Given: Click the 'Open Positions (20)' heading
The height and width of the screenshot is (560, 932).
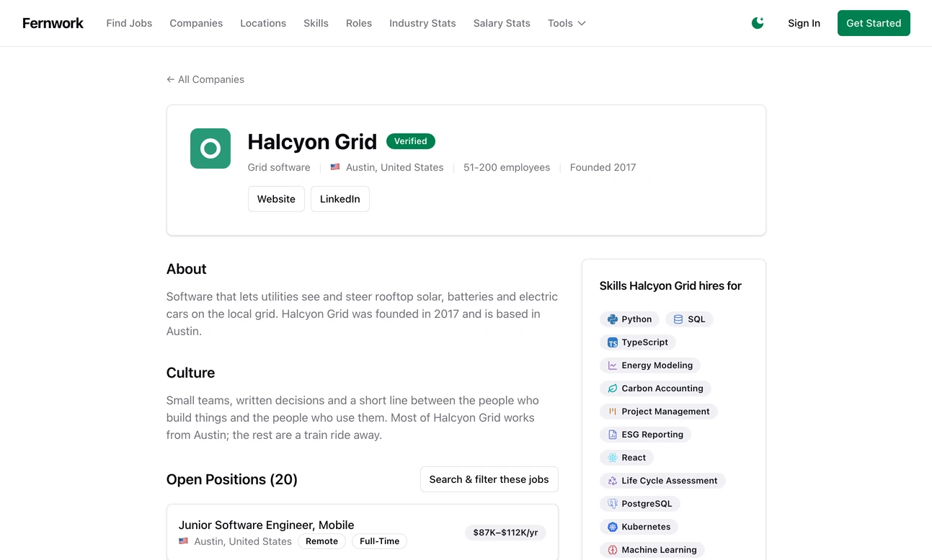Looking at the screenshot, I should (232, 479).
